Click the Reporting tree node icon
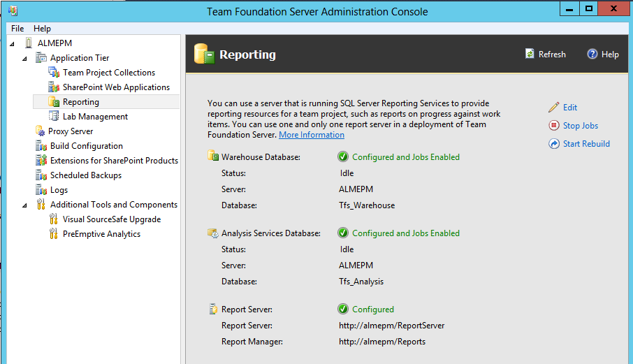Image resolution: width=633 pixels, height=364 pixels. point(54,102)
